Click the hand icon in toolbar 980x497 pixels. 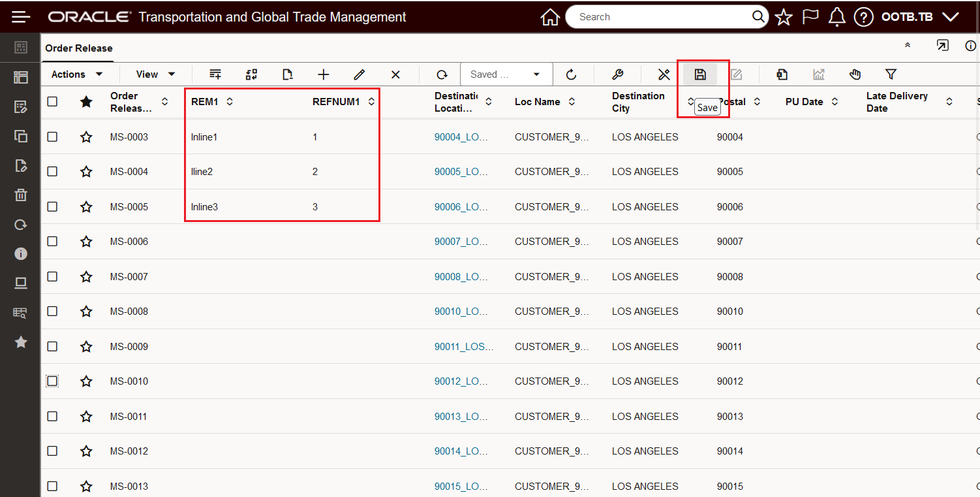(855, 74)
